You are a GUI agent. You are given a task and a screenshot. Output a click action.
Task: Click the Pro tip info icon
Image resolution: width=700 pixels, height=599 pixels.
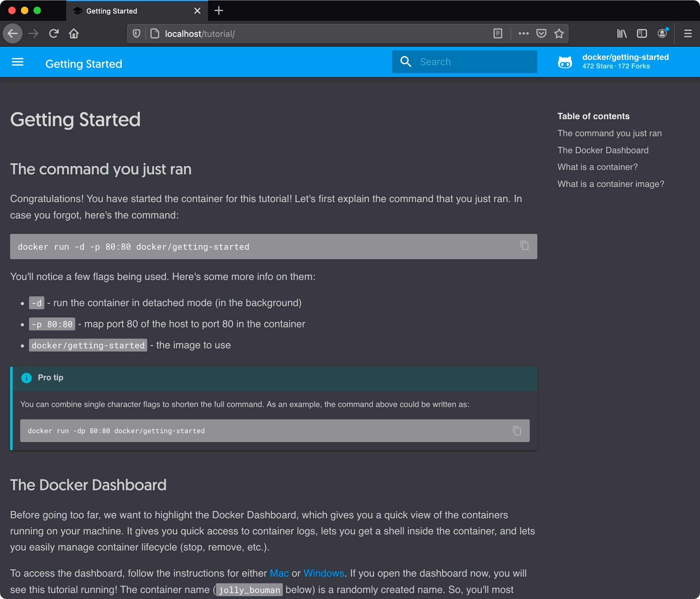(26, 378)
